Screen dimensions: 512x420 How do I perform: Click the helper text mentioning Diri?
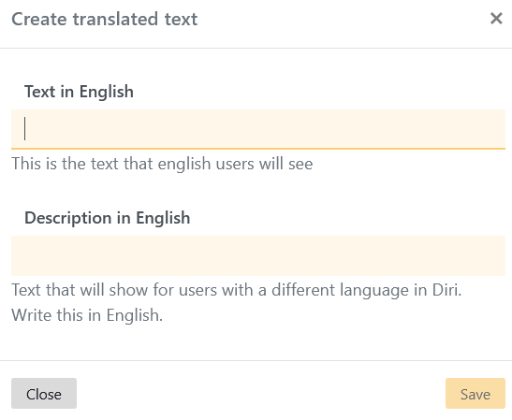pos(237,290)
